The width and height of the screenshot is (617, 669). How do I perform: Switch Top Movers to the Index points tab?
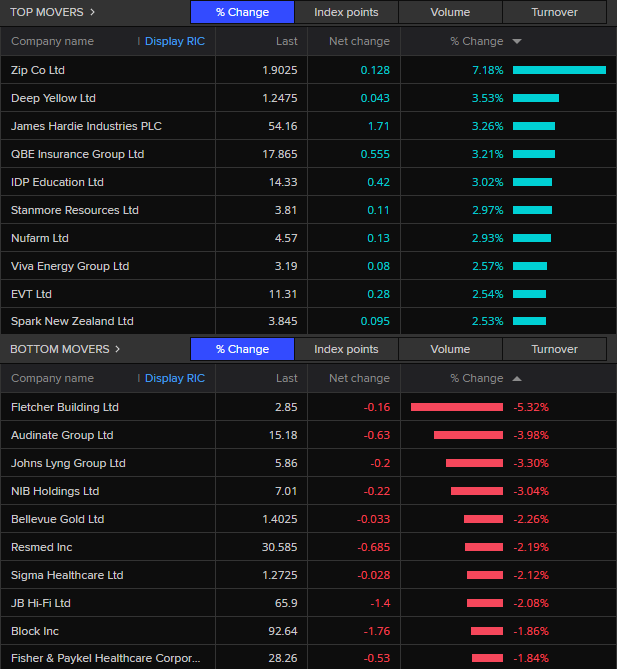(x=346, y=12)
